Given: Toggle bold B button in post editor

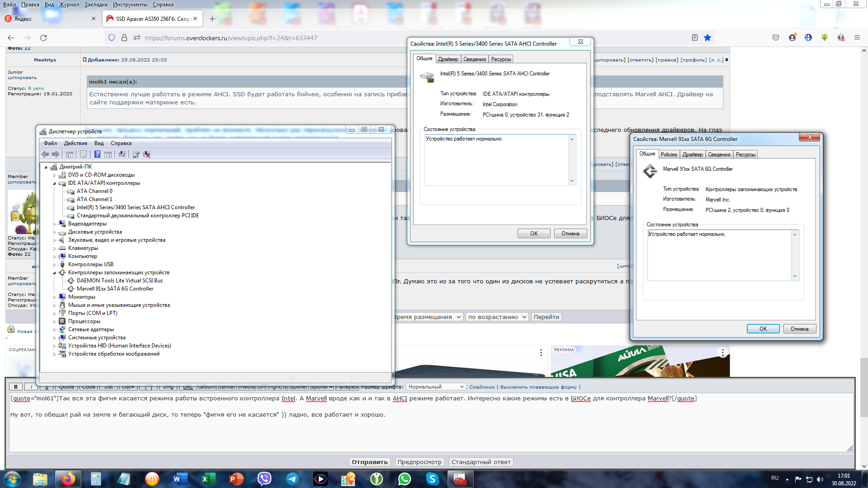Looking at the screenshot, I should (16, 387).
